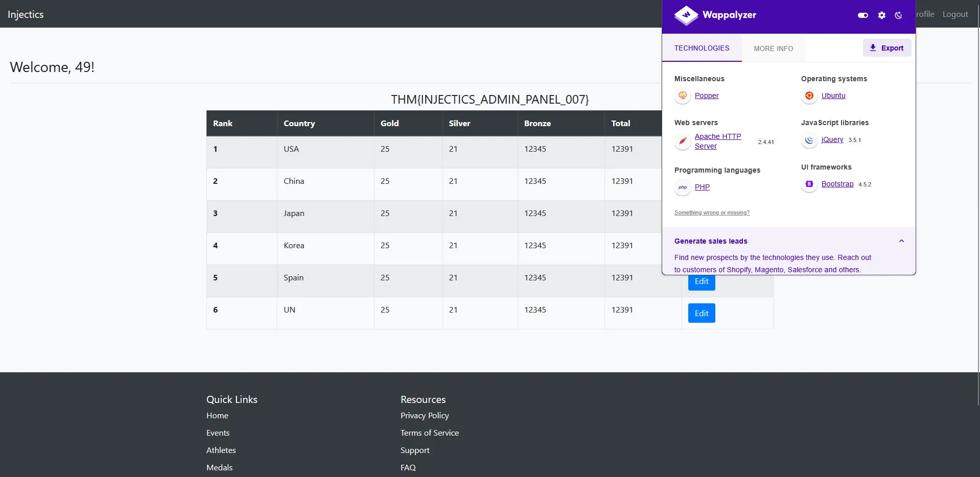Click the jQuery library icon
Viewport: 980px width, 477px height.
[809, 140]
